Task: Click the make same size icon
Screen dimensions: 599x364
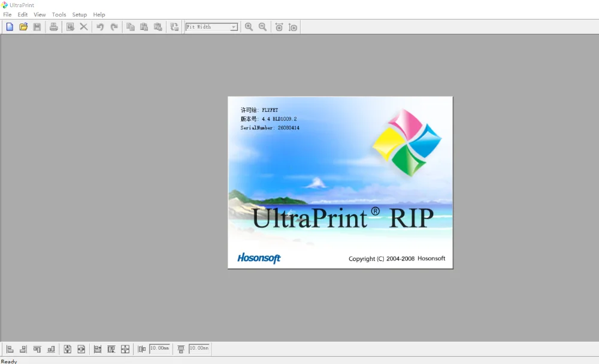Action: tap(125, 349)
